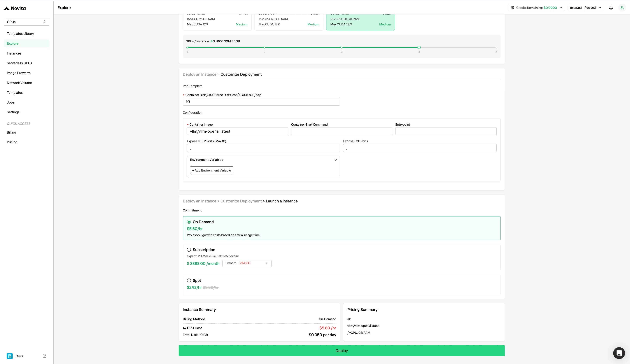Set GPU count slider to 3
630x364 pixels.
[342, 48]
